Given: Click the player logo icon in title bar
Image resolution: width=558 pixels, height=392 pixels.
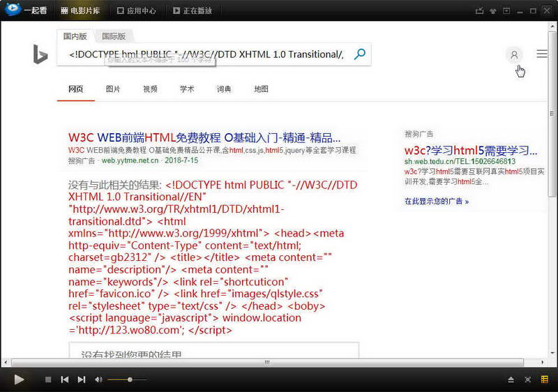Looking at the screenshot, I should coord(13,8).
